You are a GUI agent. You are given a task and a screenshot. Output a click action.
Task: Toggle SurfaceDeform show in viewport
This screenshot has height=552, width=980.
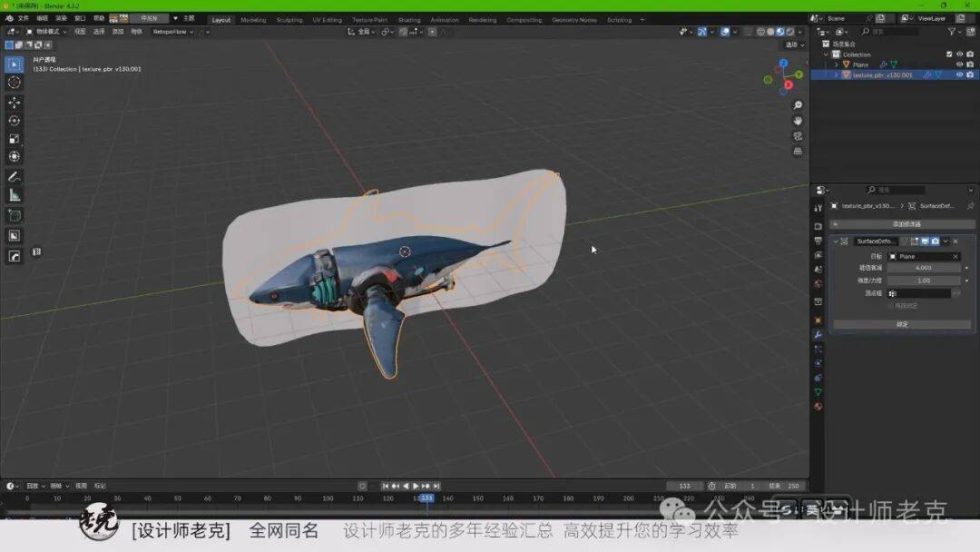(925, 241)
